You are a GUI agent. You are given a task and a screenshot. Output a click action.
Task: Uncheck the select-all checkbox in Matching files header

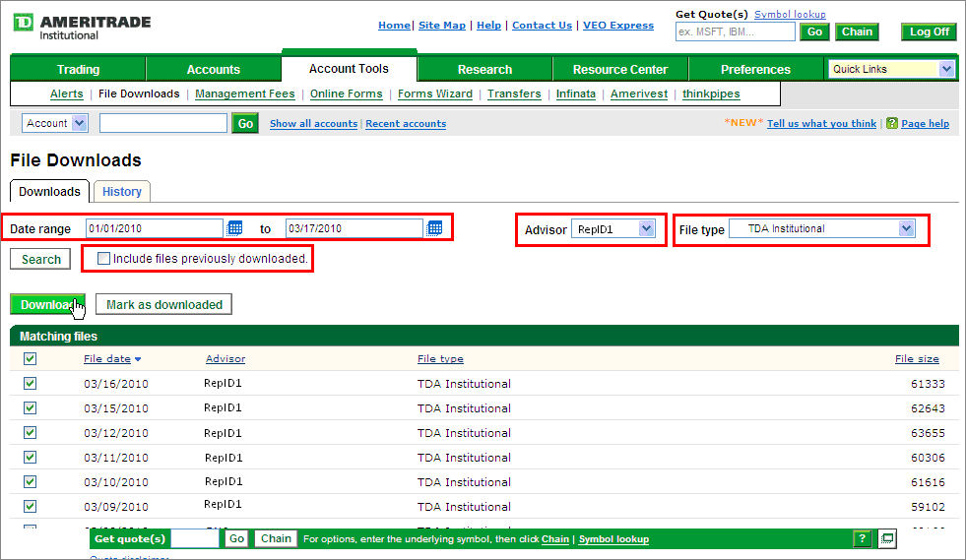(30, 359)
